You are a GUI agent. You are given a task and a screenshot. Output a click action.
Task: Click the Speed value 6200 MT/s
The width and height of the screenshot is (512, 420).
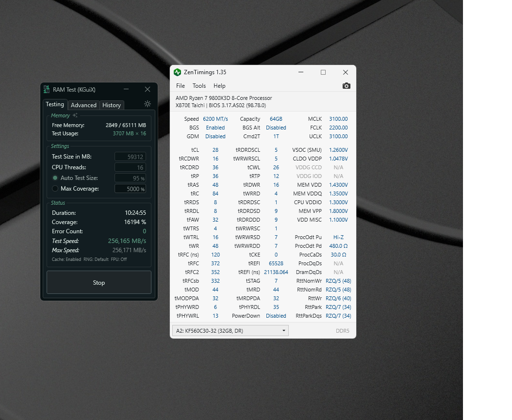215,119
